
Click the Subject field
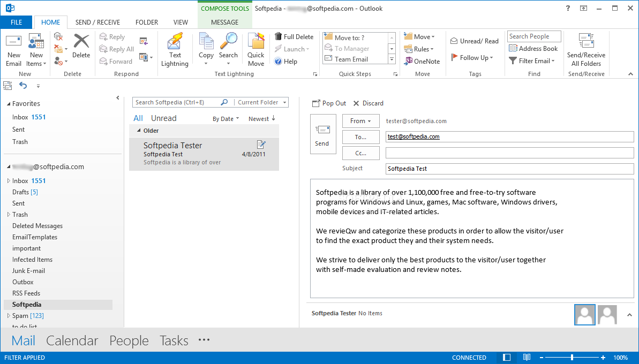click(509, 169)
